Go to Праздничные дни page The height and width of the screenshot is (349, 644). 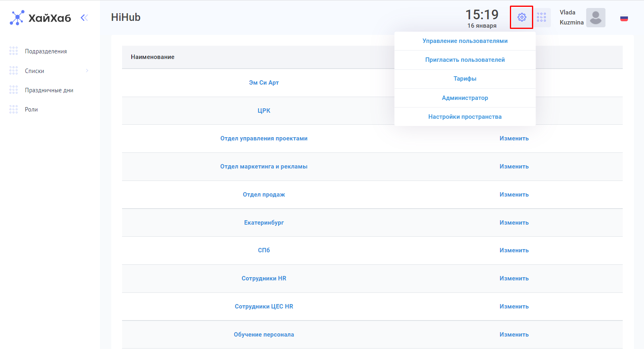coord(49,90)
